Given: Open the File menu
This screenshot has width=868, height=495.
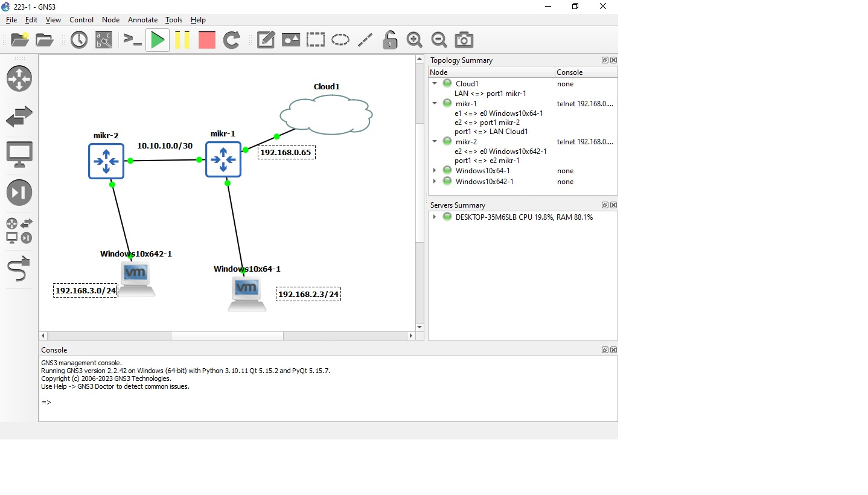Looking at the screenshot, I should [x=11, y=20].
